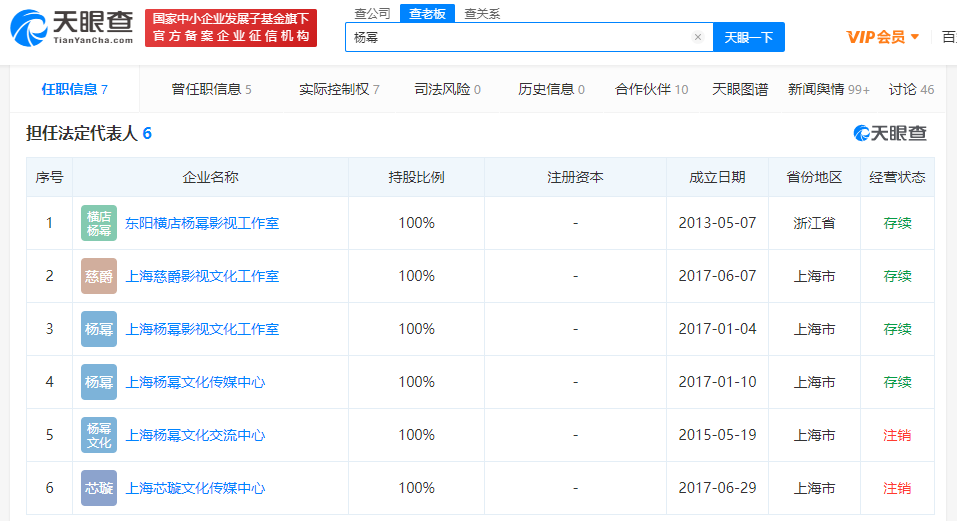The height and width of the screenshot is (521, 957).
Task: Clear the search box with the X icon
Action: [x=698, y=37]
